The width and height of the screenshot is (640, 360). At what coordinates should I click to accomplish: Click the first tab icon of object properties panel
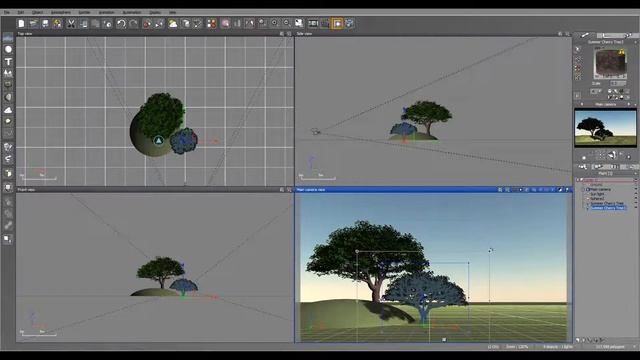point(585,36)
